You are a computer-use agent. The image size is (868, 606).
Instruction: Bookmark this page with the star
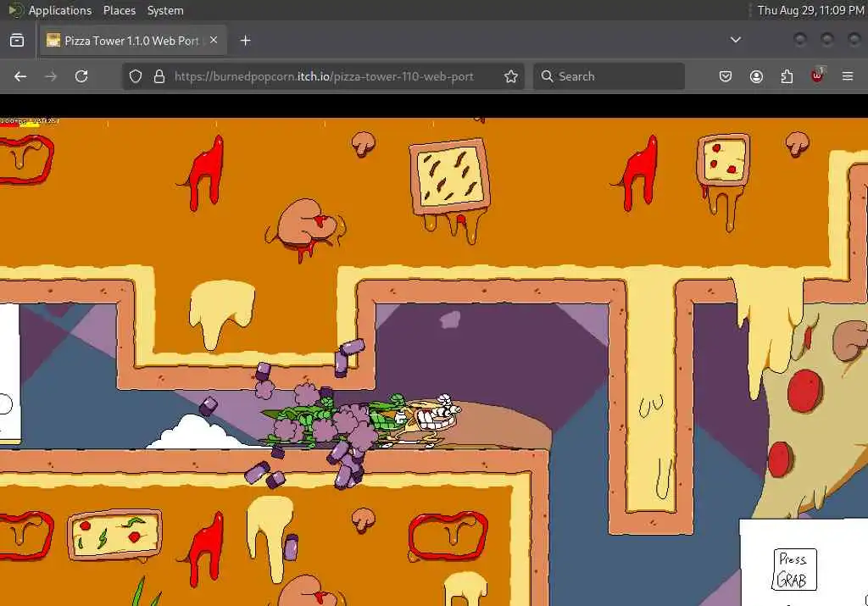pyautogui.click(x=511, y=76)
